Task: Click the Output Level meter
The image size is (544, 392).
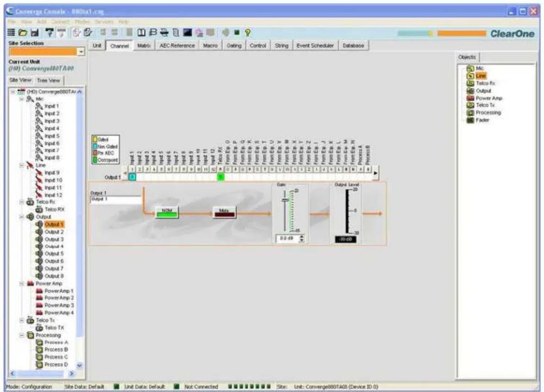Action: 347,211
